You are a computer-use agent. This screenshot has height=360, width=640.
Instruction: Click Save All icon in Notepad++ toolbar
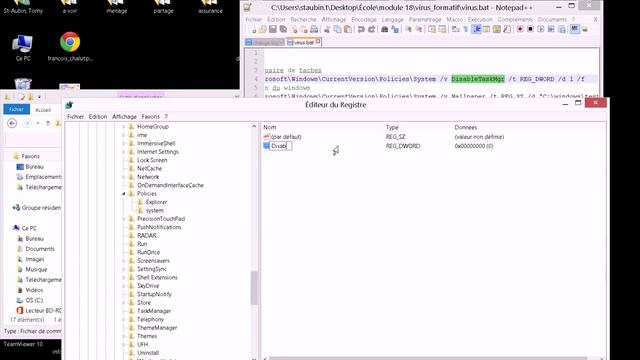click(x=283, y=29)
